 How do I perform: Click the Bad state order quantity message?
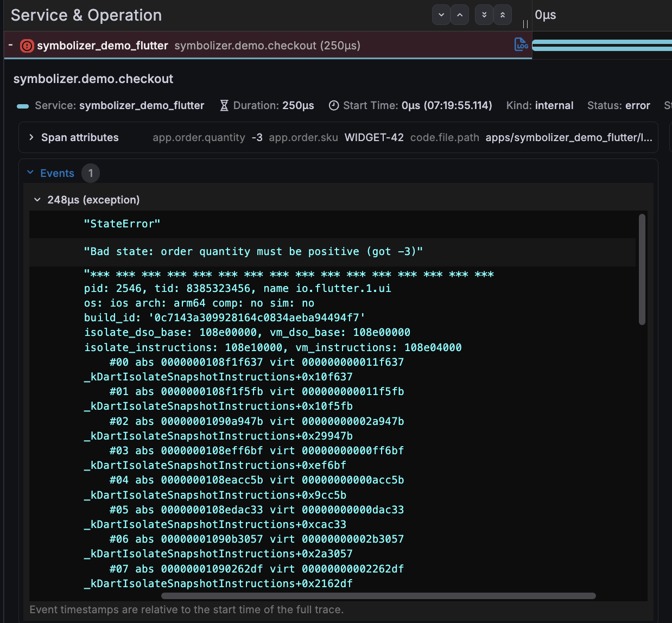click(x=253, y=251)
